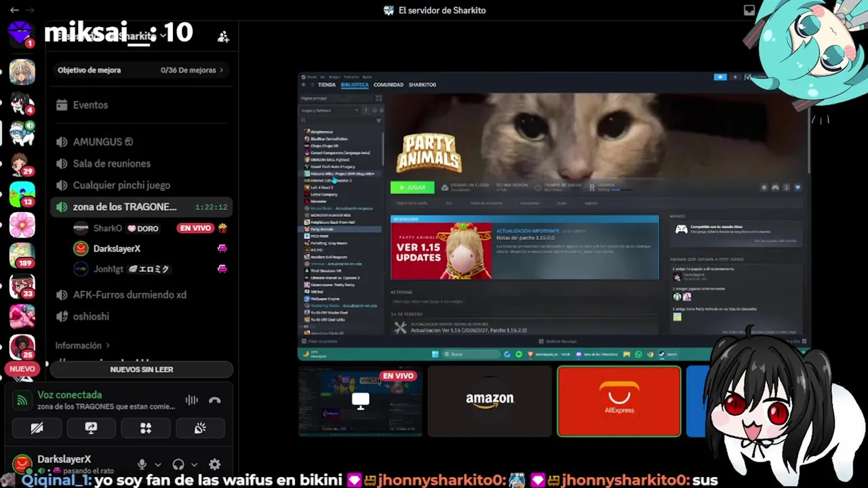868x488 pixels.
Task: Expand Objetivo de mejora chevron
Action: (221, 70)
